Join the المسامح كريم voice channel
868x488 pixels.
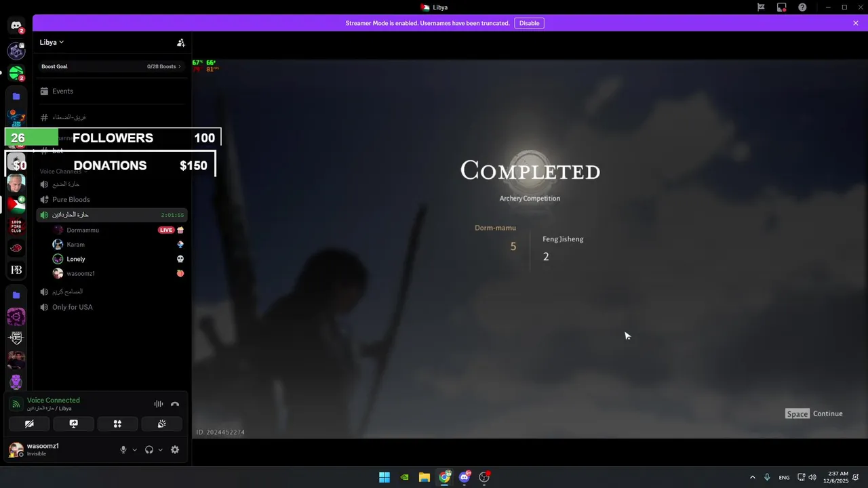point(112,291)
